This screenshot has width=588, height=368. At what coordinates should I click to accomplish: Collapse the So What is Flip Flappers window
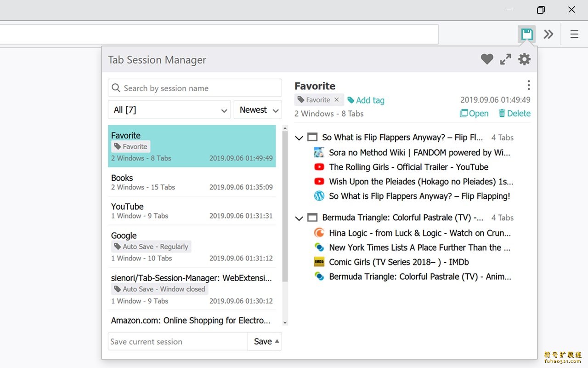[x=299, y=138]
